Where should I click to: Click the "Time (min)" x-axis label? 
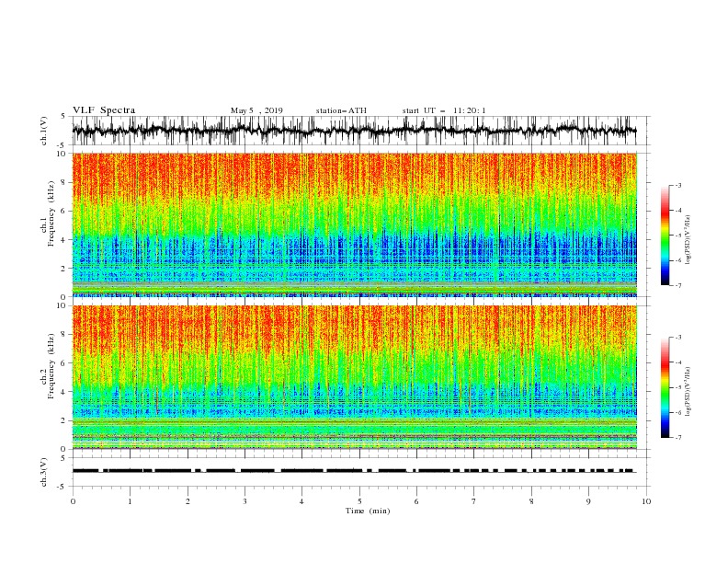tap(368, 511)
